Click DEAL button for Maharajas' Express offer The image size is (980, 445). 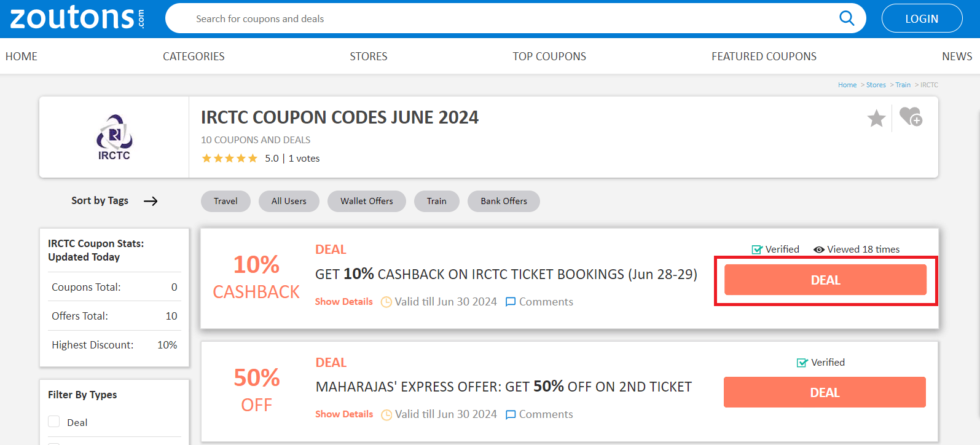[825, 392]
